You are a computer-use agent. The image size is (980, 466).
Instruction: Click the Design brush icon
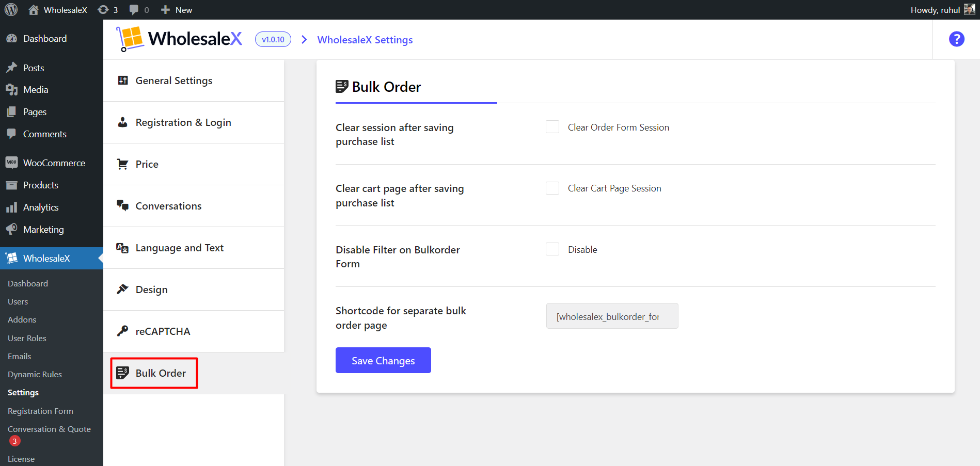(122, 289)
